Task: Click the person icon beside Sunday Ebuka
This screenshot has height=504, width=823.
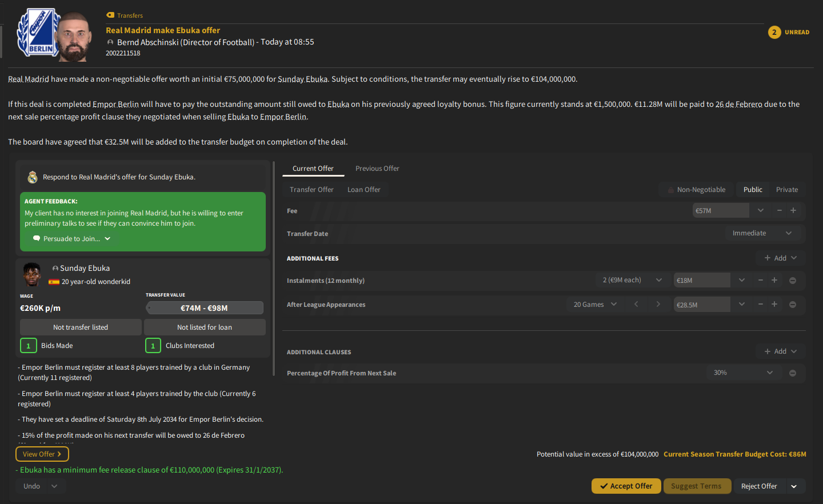Action: point(55,269)
